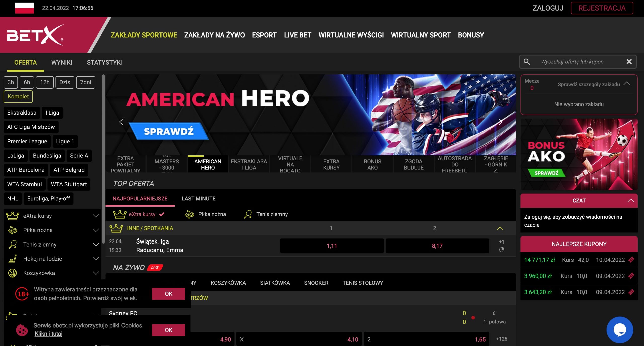Click the REJESTRACJA button
Viewport: 644px width, 346px height.
(602, 8)
